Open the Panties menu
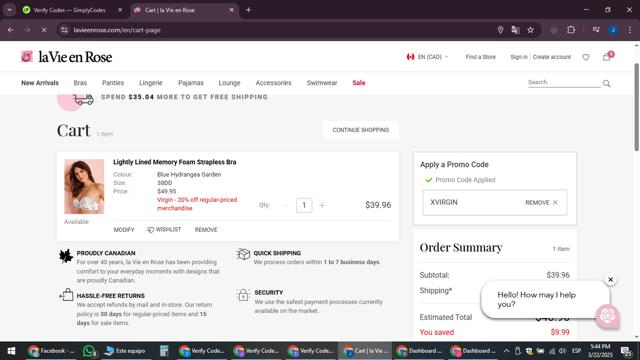The height and width of the screenshot is (360, 640). point(113,83)
